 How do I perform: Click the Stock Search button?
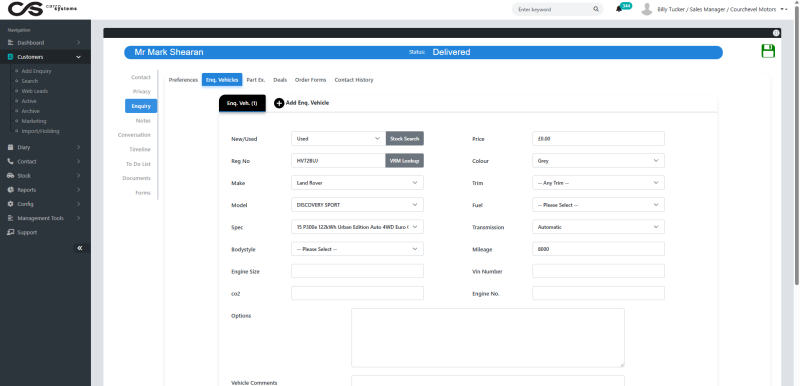(405, 139)
